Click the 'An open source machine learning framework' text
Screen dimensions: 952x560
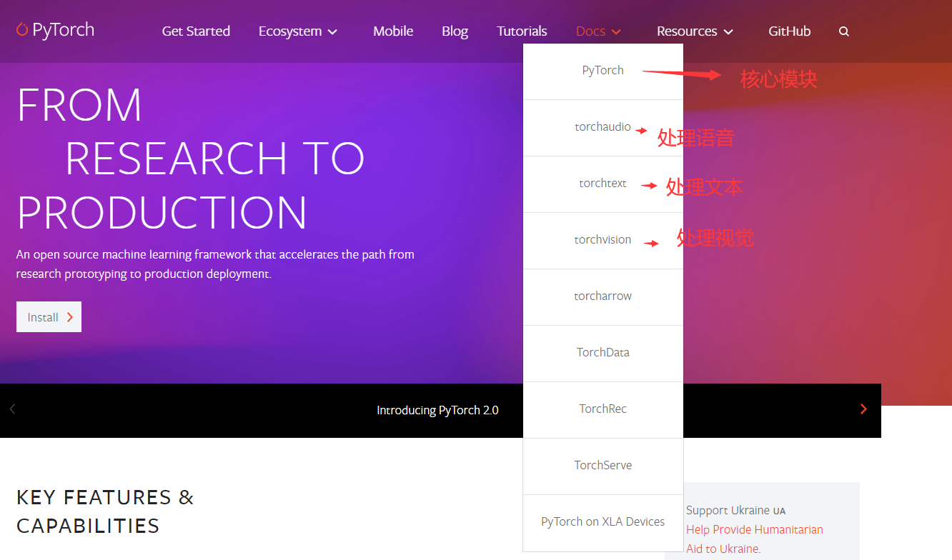(215, 264)
